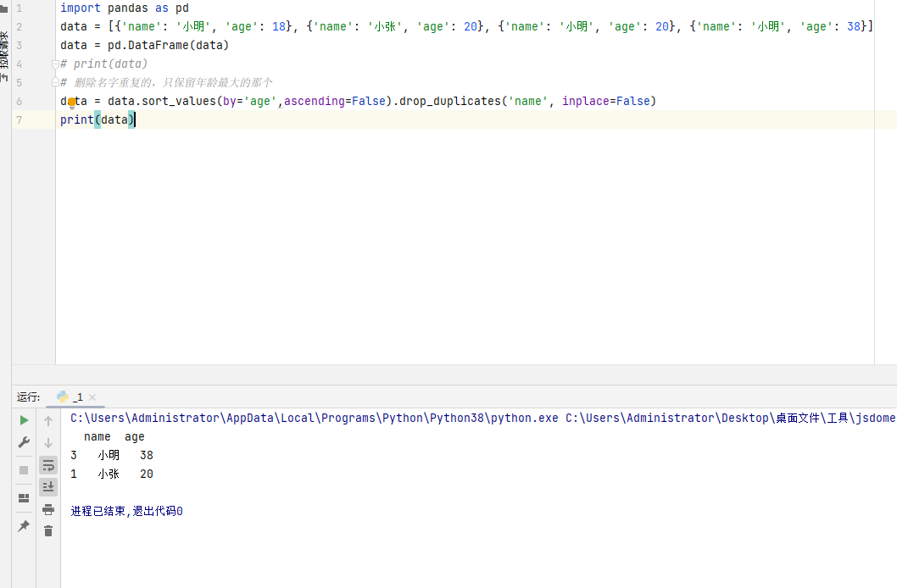Click the 'age' column header in console output
The height and width of the screenshot is (588, 897).
pos(135,437)
